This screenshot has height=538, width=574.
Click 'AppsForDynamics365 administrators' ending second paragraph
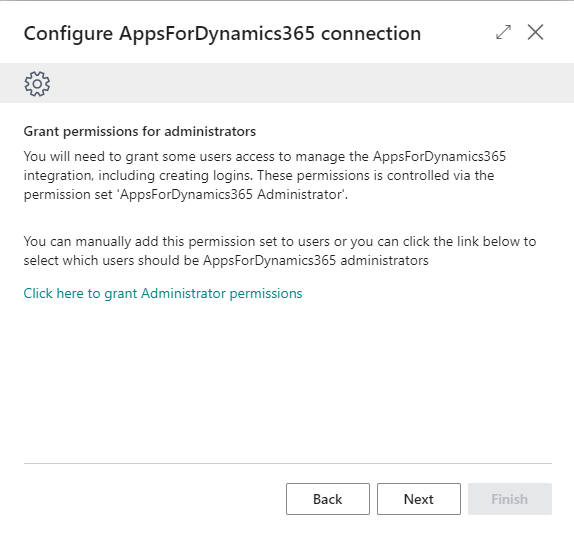click(316, 261)
